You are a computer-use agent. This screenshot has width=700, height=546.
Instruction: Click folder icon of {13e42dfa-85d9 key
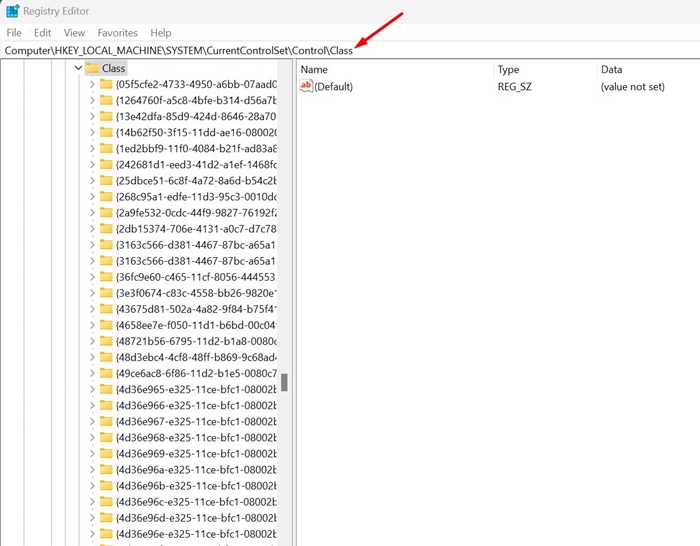click(106, 116)
